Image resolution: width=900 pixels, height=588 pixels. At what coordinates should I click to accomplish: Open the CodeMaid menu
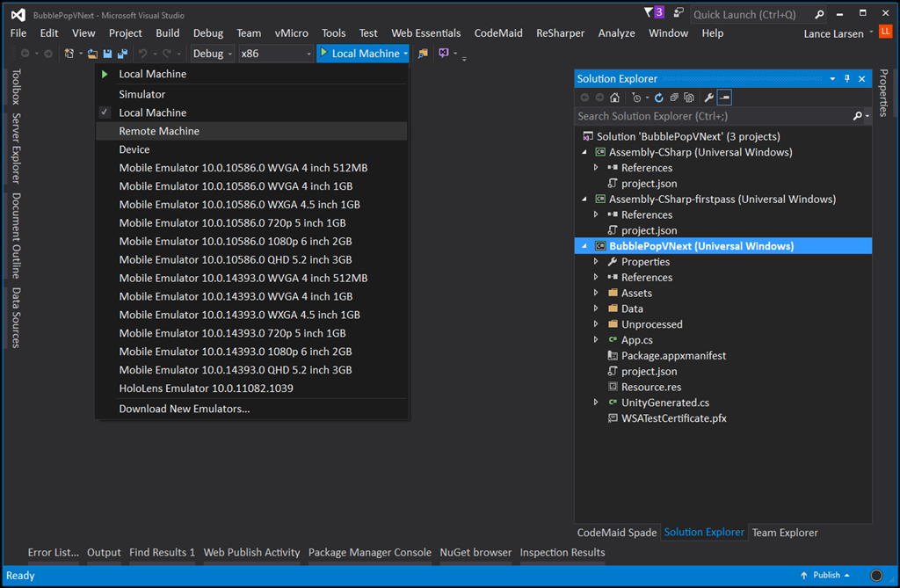pos(498,33)
